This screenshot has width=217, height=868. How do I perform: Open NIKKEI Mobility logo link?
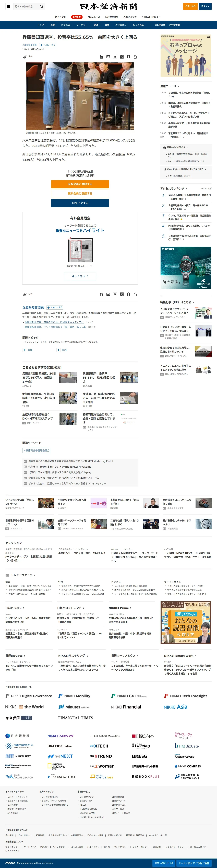[x=74, y=696]
